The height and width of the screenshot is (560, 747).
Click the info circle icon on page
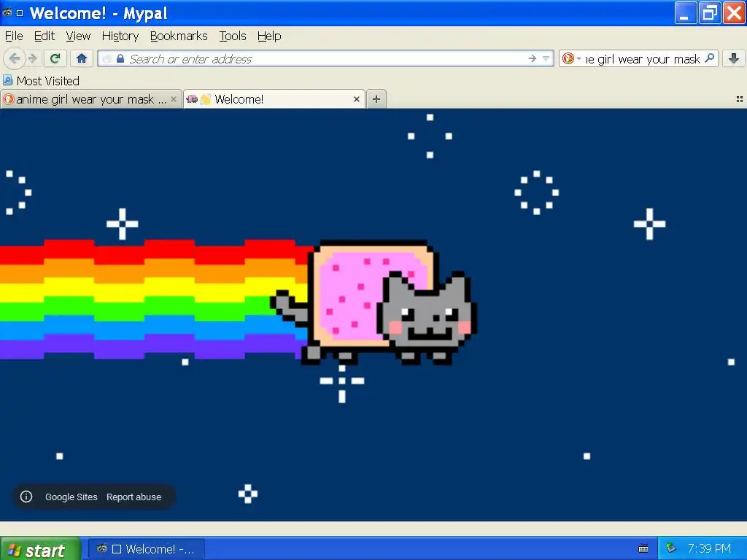click(26, 497)
